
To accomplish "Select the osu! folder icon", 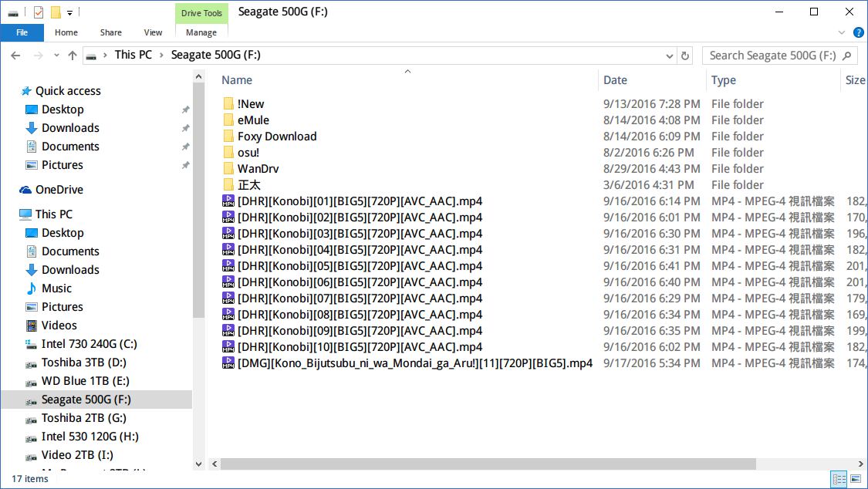I will (228, 153).
